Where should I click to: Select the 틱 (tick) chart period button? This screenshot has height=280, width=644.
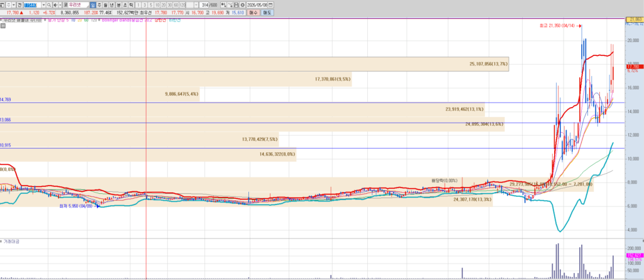[x=131, y=5]
